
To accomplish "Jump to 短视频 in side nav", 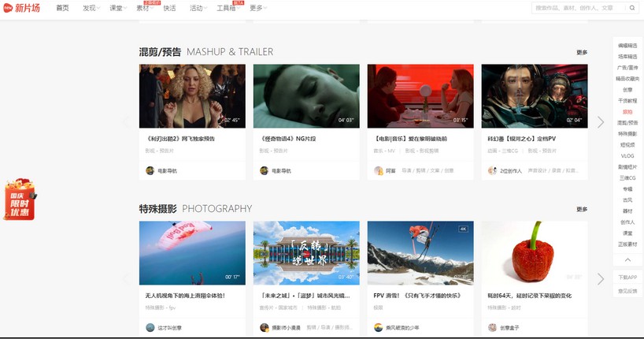I will point(627,145).
